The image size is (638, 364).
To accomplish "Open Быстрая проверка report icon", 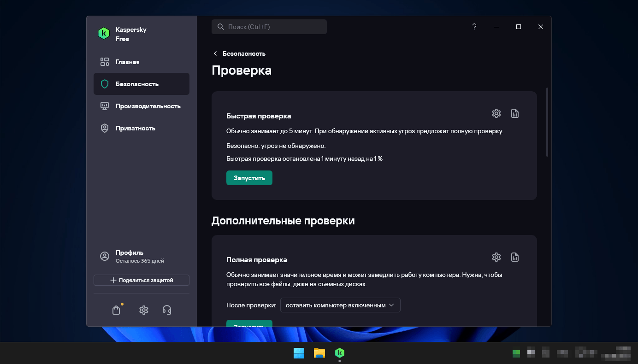I will pos(515,113).
